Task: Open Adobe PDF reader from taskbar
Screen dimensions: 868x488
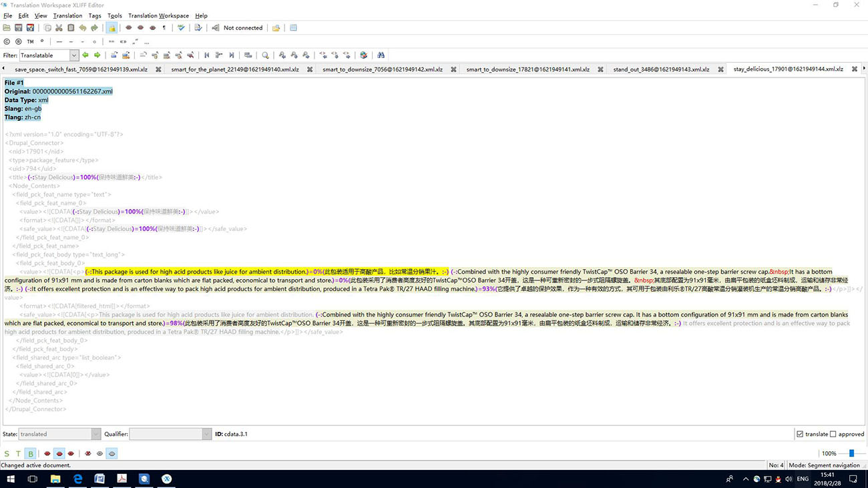Action: (x=122, y=479)
